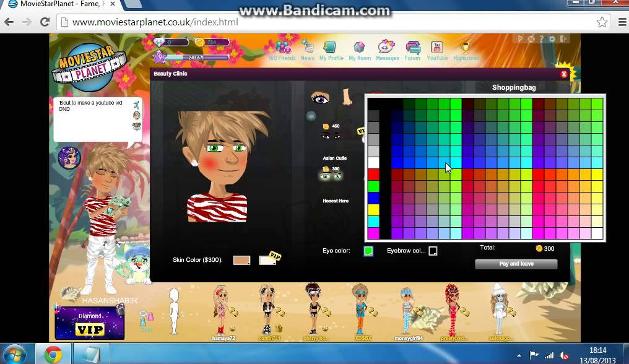Click the Diamond VIP banner
Viewport: 629px width, 364px height.
(x=89, y=323)
